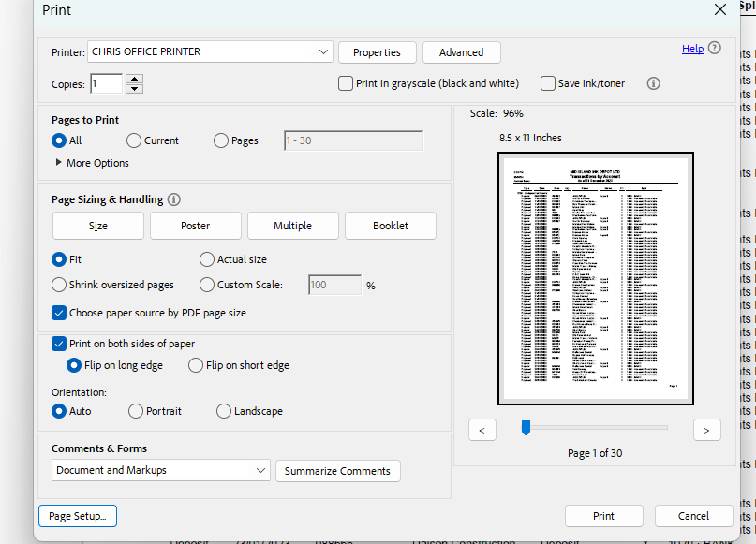Switch to Booklet page sizing mode

[390, 226]
